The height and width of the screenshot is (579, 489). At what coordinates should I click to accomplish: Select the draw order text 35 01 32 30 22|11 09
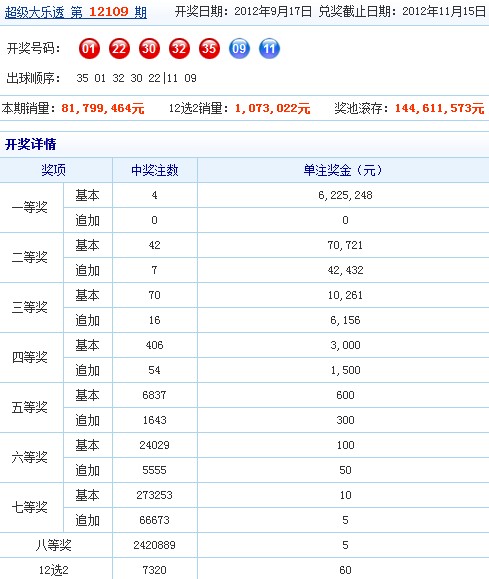point(136,78)
